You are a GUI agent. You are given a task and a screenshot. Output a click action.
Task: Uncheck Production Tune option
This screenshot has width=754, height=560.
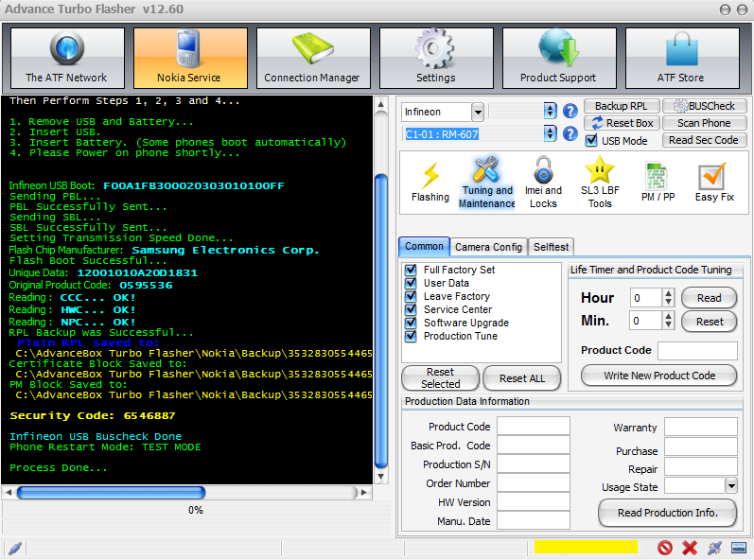coord(411,336)
